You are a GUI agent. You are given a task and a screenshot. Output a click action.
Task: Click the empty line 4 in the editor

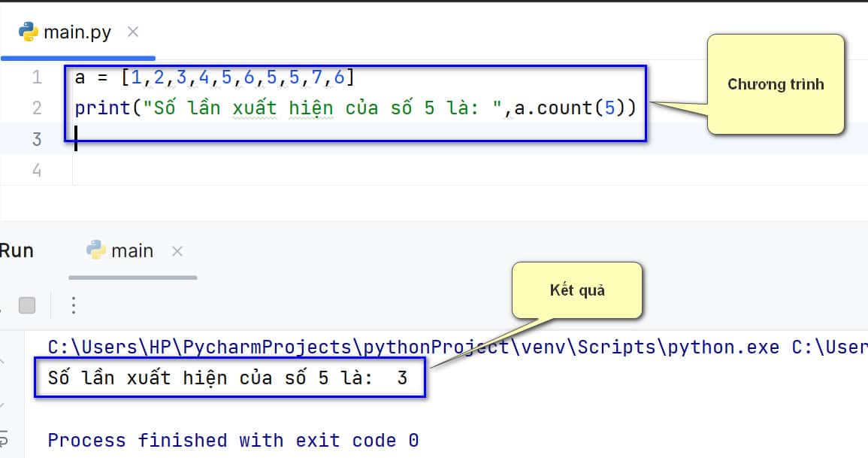pyautogui.click(x=470, y=170)
